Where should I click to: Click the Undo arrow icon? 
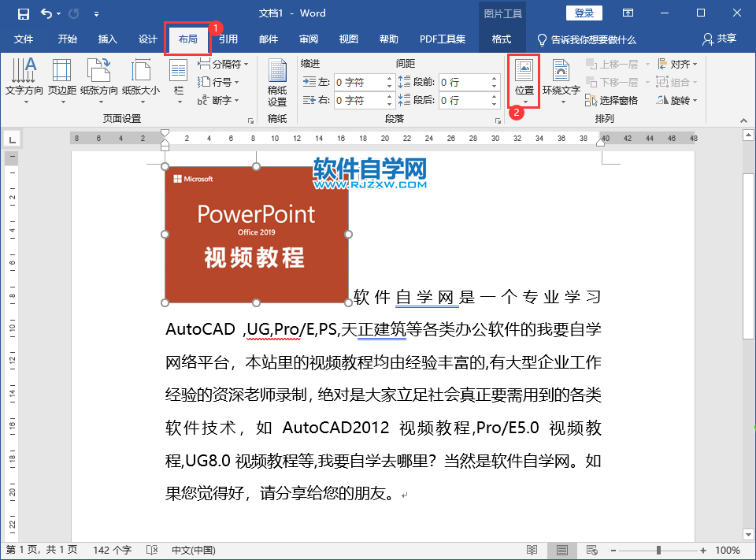(x=46, y=13)
